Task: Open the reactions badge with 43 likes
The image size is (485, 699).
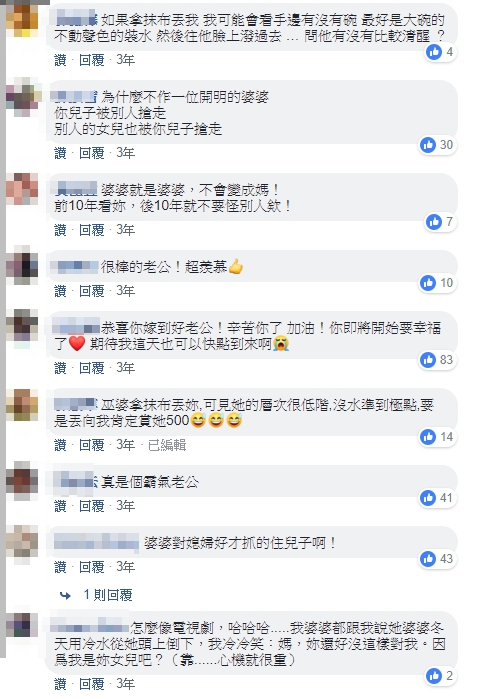Action: pyautogui.click(x=438, y=559)
